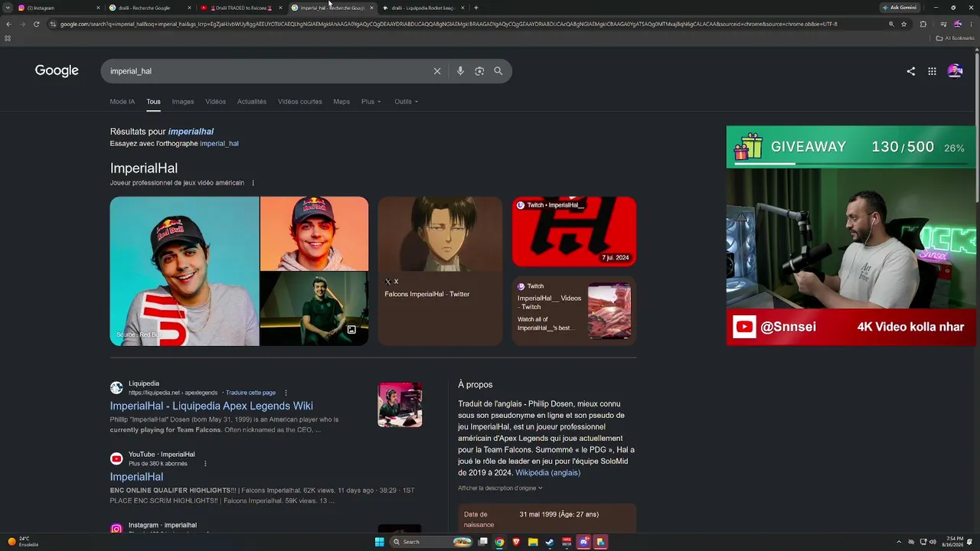Click the Ask Gemini button
Viewport: 980px width, 551px height.
[x=900, y=8]
